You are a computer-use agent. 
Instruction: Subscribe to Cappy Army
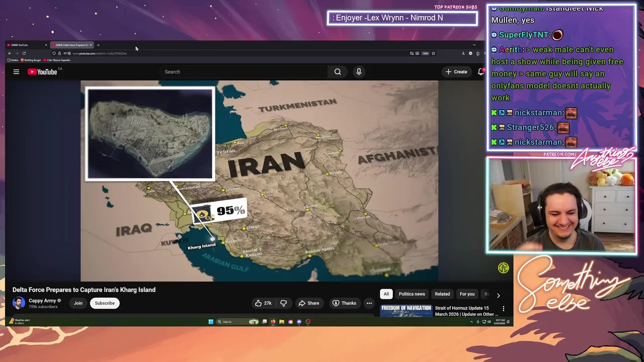point(105,303)
